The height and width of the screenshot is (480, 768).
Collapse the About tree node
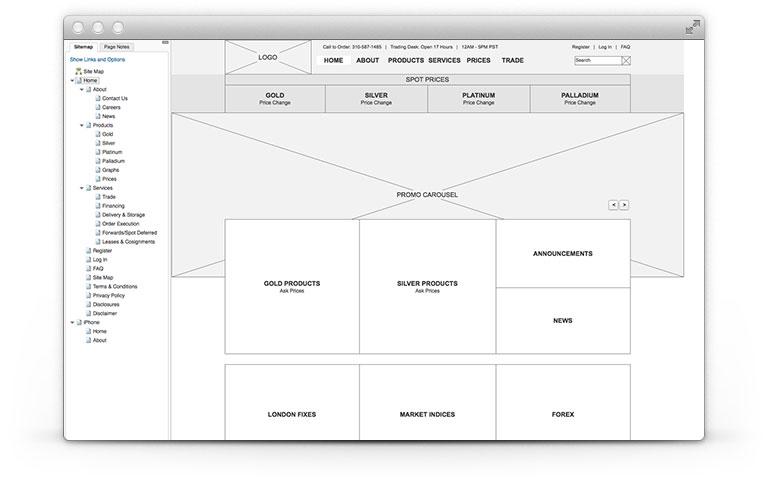pyautogui.click(x=82, y=90)
